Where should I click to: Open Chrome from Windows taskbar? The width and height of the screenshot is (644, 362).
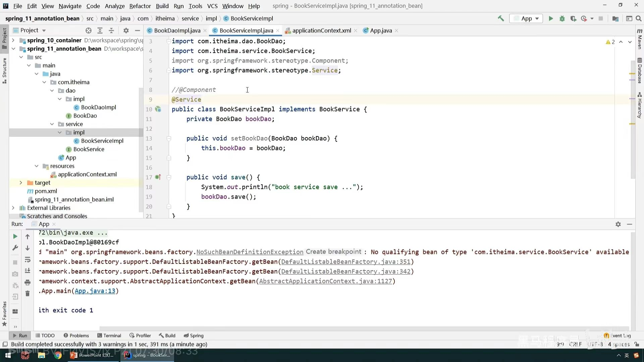click(58, 355)
